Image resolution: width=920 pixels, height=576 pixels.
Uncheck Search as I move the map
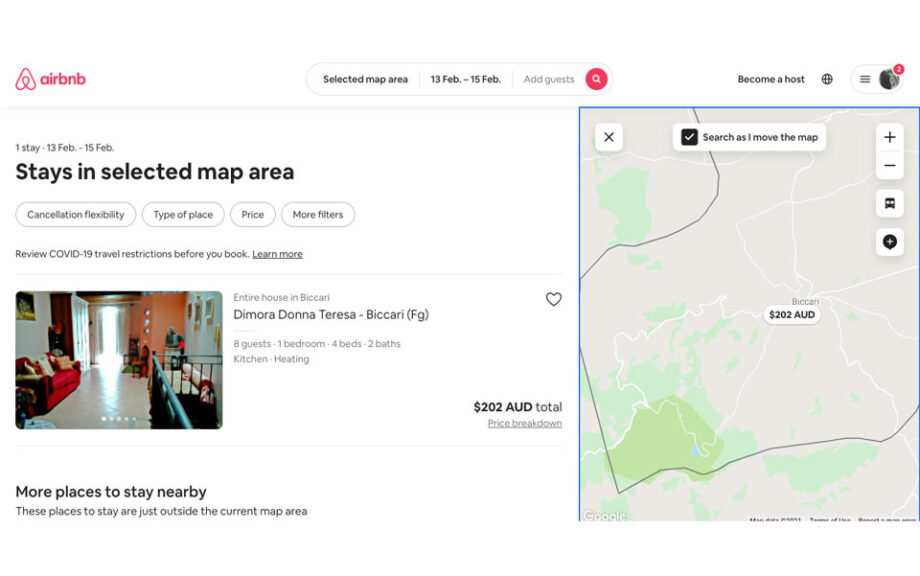tap(689, 137)
